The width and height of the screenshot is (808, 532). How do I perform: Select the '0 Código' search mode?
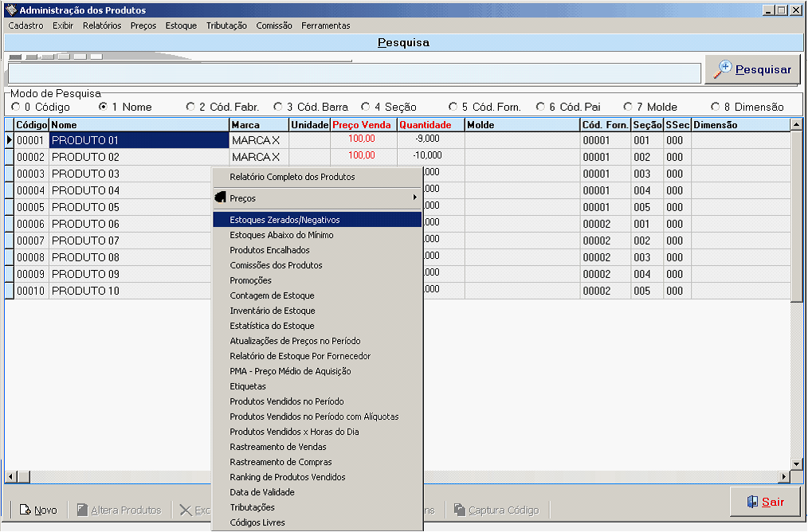(x=16, y=107)
